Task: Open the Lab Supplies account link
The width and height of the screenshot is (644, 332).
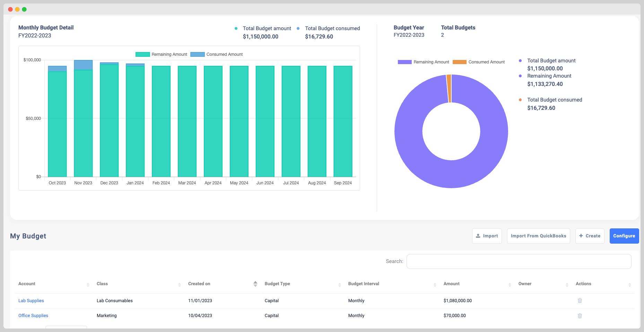Action: (31, 300)
